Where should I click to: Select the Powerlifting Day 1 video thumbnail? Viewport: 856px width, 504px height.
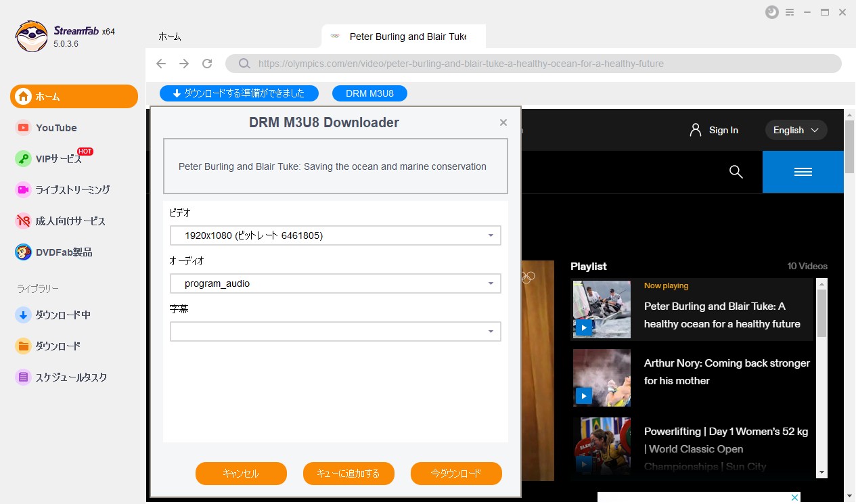[x=602, y=446]
